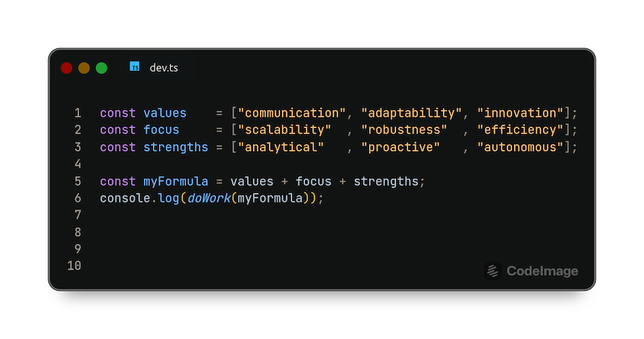Click line number 5 in gutter
The width and height of the screenshot is (644, 339).
78,182
